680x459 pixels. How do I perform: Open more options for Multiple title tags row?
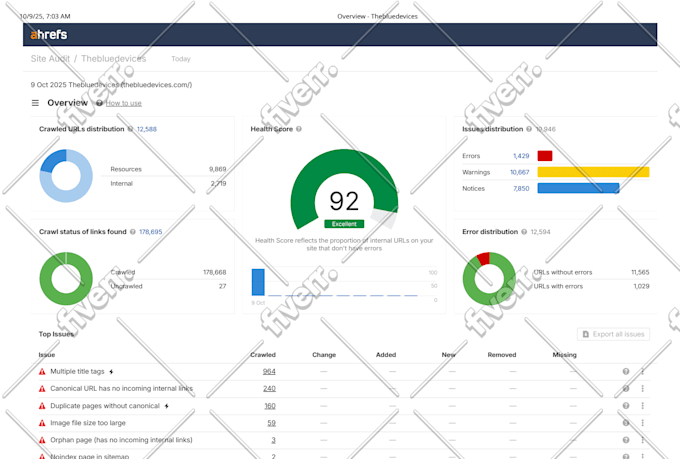pos(643,371)
